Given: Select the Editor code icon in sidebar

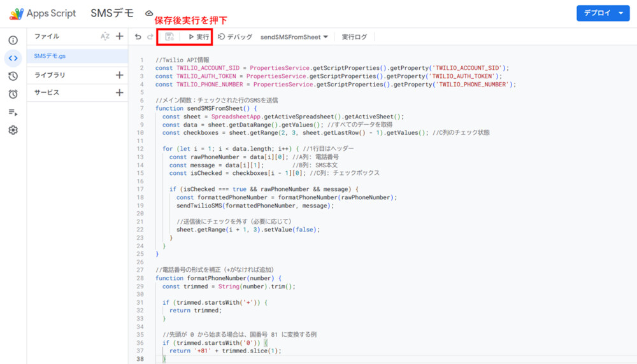Looking at the screenshot, I should point(13,59).
